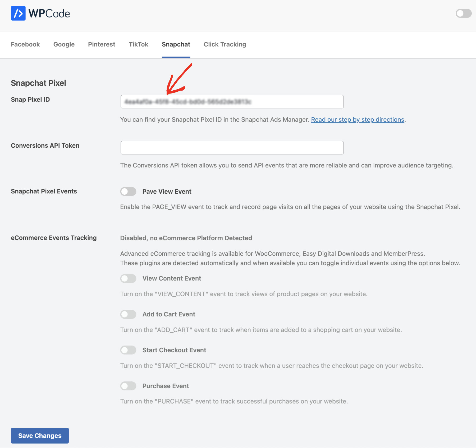Focus the Snap Pixel ID field
This screenshot has width=476, height=448.
[x=232, y=102]
